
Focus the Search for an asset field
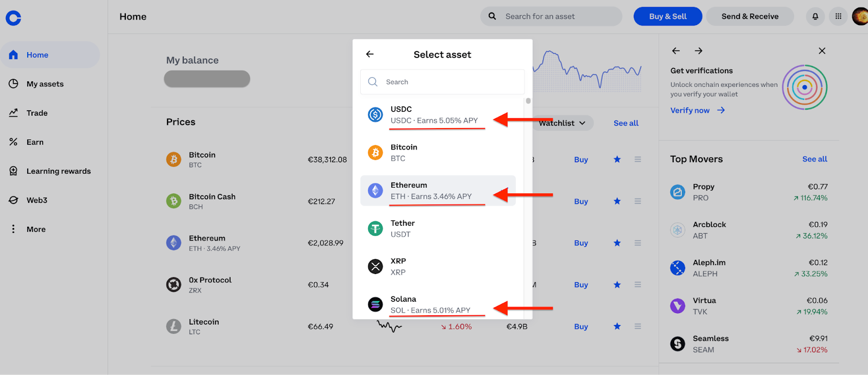tap(551, 16)
